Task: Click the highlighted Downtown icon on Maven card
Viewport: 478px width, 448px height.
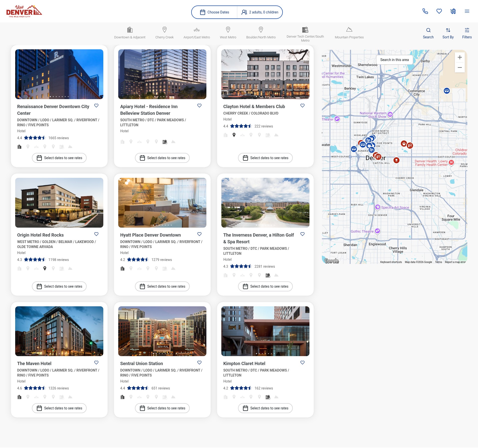Action: 19,397
